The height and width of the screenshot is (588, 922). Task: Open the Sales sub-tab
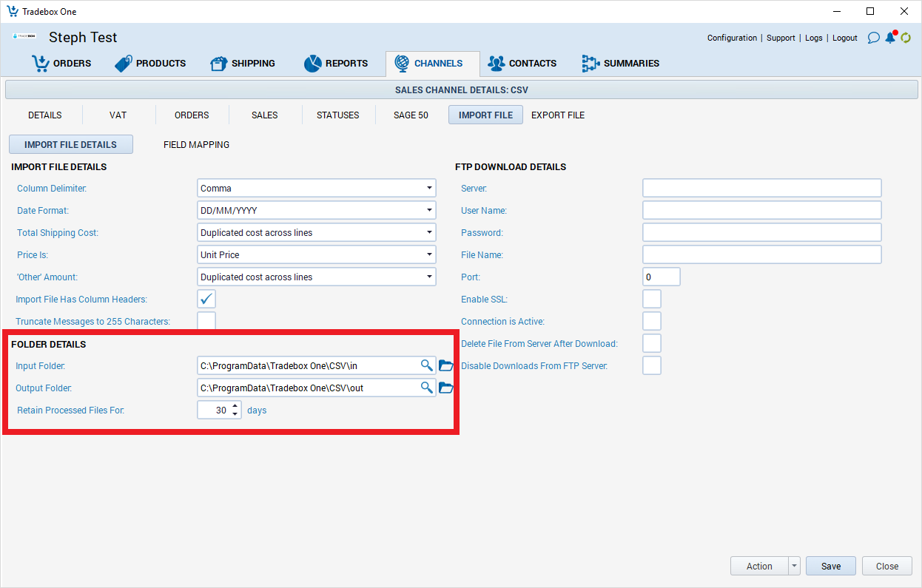264,115
